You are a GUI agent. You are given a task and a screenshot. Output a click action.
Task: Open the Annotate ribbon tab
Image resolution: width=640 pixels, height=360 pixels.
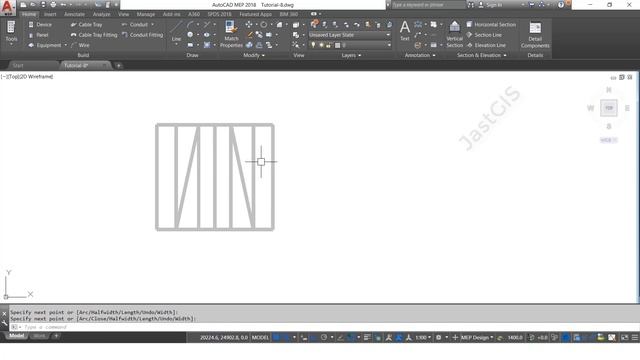(74, 14)
